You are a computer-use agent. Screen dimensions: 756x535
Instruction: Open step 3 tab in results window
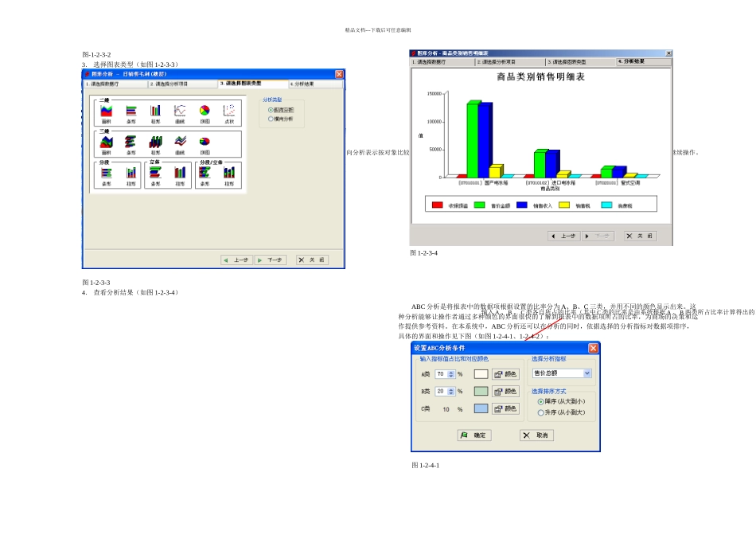pyautogui.click(x=581, y=62)
